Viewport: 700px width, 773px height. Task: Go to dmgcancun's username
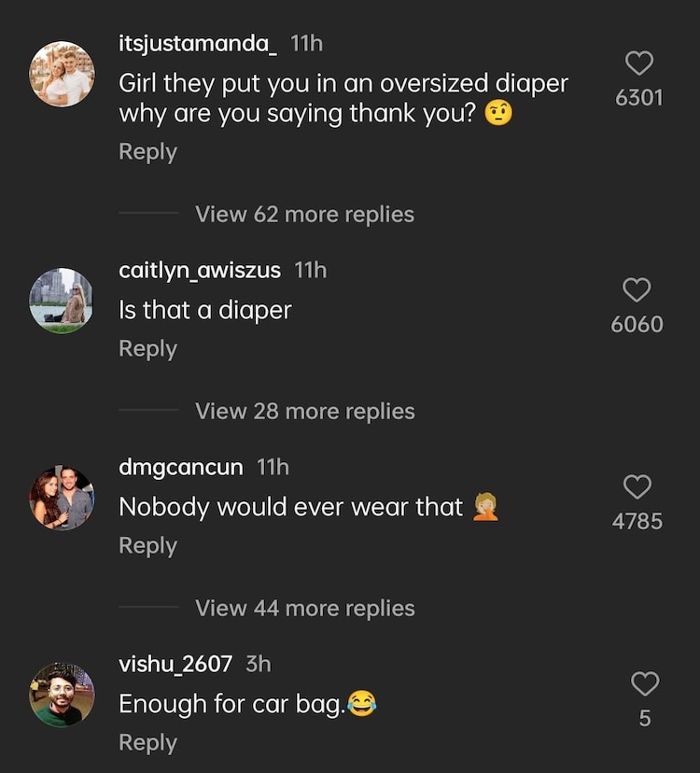tap(181, 467)
